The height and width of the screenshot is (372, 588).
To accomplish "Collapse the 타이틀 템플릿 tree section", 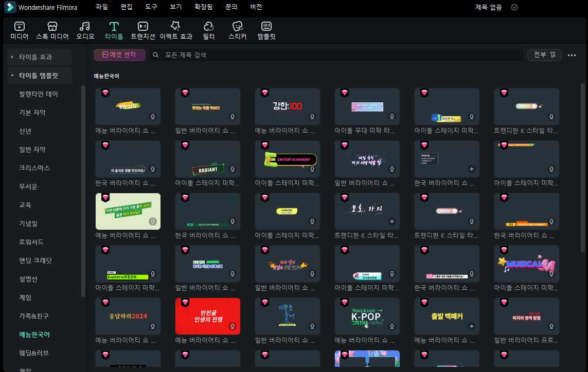I will click(12, 76).
